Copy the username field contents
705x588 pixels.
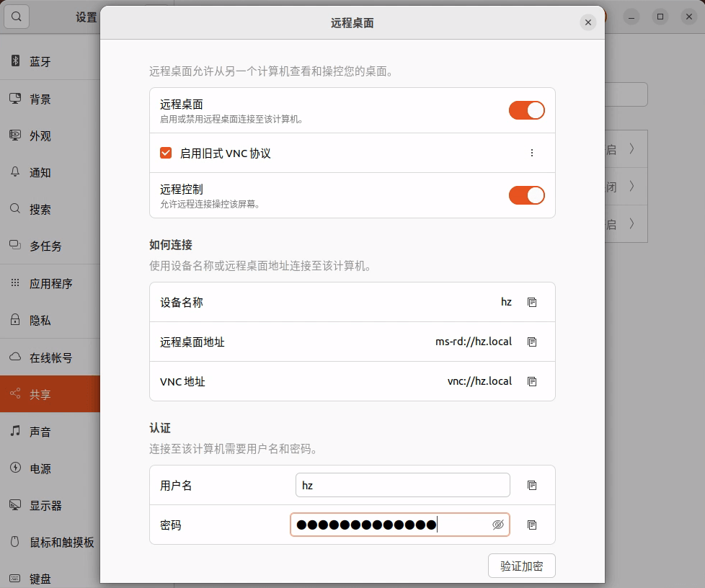point(532,485)
